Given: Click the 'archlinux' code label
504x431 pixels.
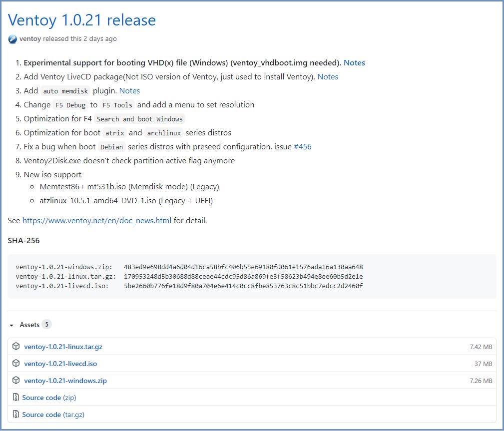Looking at the screenshot, I should pyautogui.click(x=164, y=133).
